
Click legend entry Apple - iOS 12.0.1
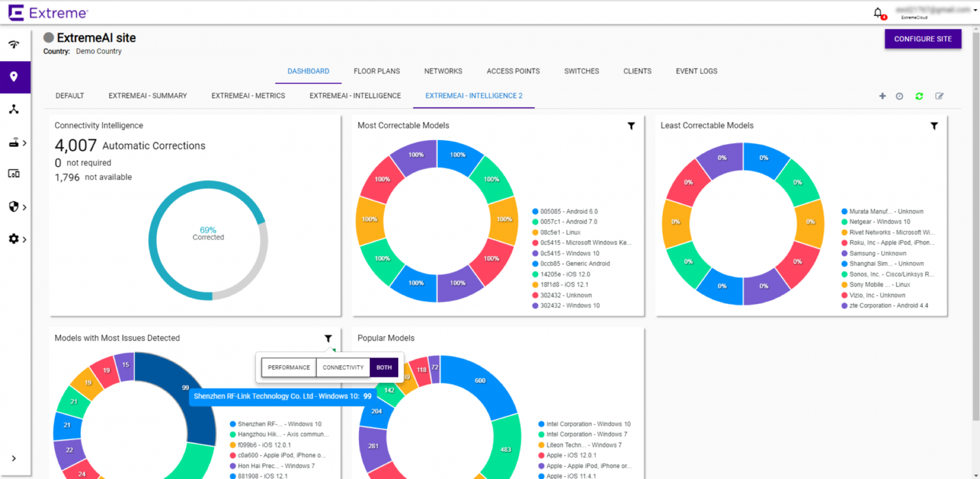click(x=567, y=455)
